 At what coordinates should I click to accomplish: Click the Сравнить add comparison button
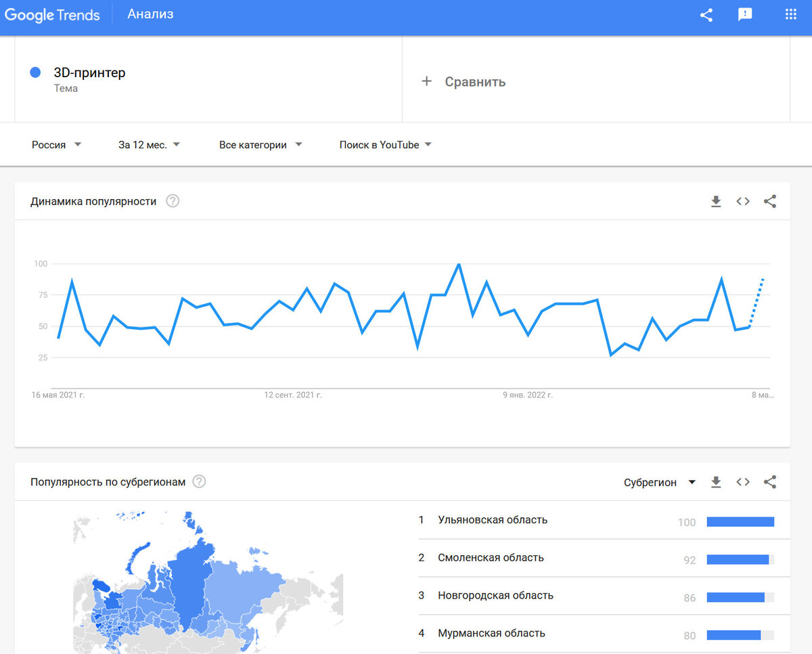pos(464,82)
